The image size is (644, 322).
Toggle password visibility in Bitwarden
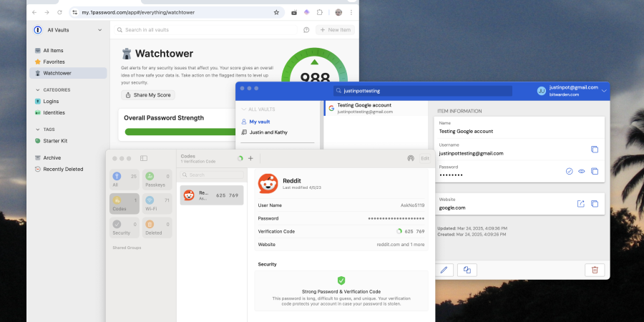pos(582,171)
